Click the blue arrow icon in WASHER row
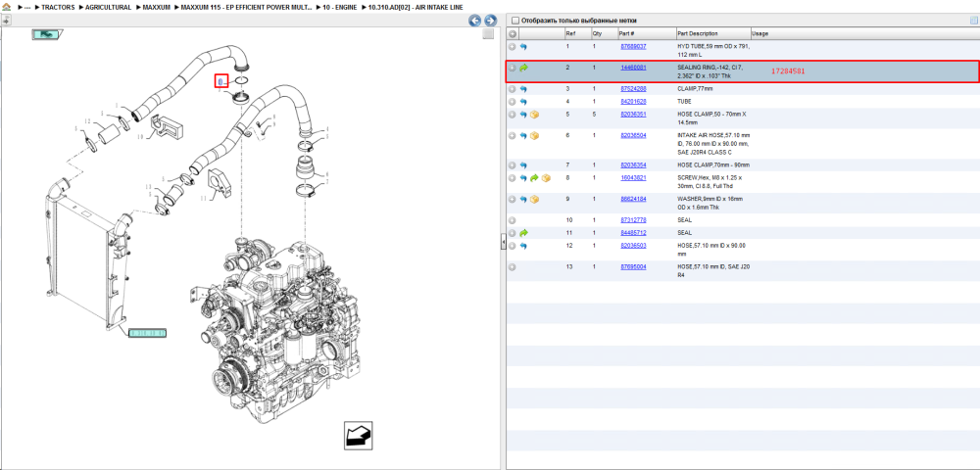This screenshot has height=470, width=980. point(523,200)
